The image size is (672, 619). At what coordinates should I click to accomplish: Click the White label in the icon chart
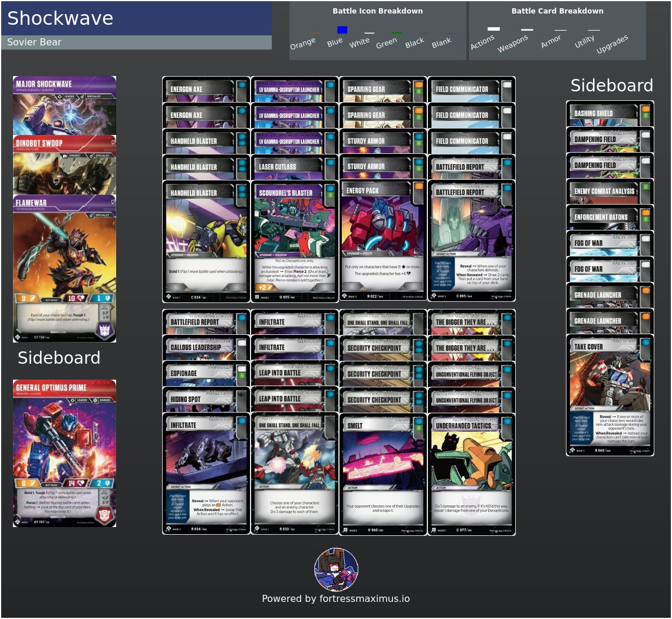(359, 42)
